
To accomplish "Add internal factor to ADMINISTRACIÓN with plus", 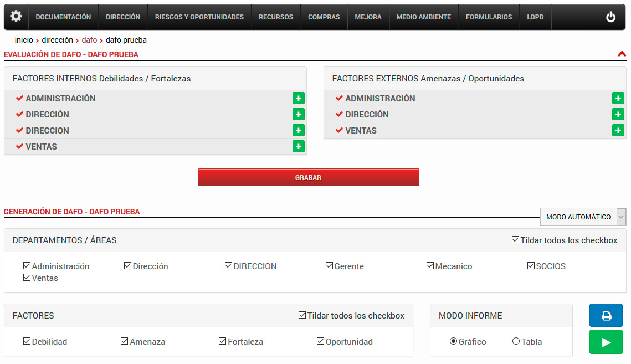I will pyautogui.click(x=298, y=98).
